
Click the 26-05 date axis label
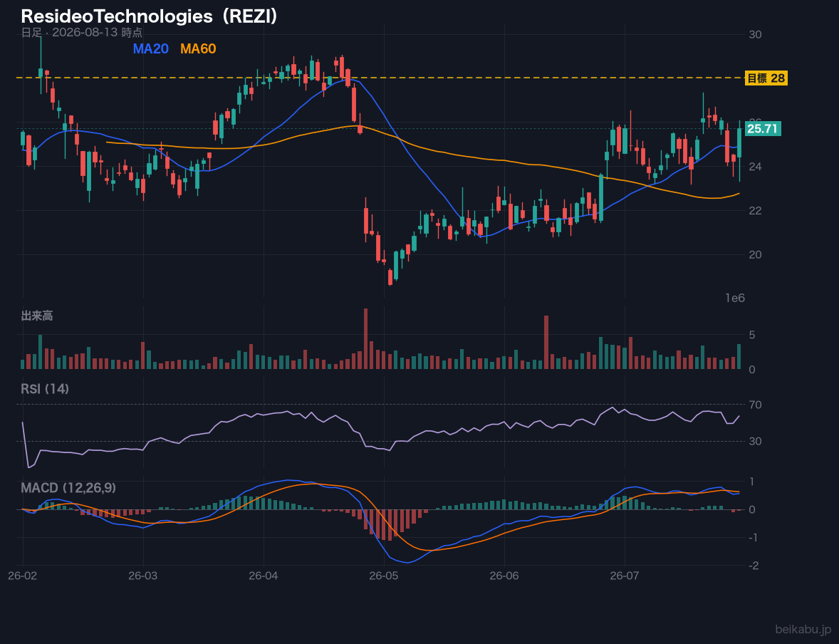384,576
